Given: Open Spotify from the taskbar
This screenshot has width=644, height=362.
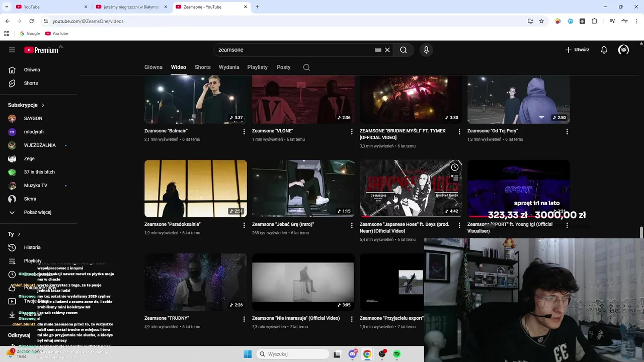Looking at the screenshot, I should 396,354.
